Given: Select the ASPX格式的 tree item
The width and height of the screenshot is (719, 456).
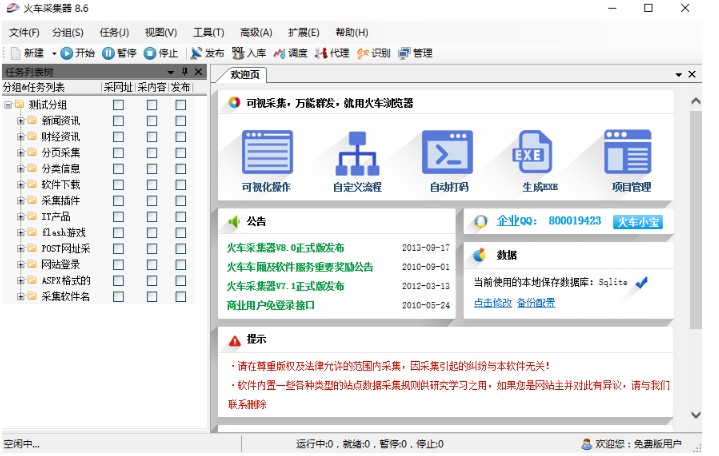Looking at the screenshot, I should [x=66, y=281].
